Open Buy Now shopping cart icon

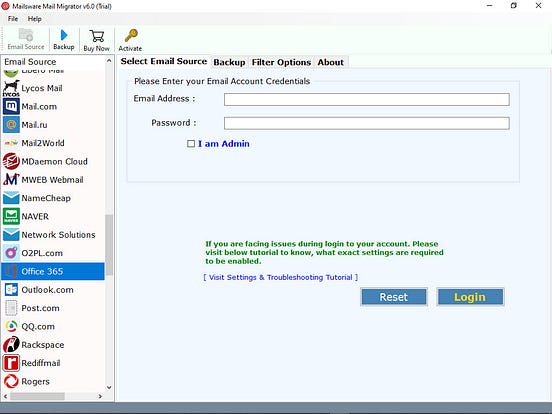click(96, 36)
